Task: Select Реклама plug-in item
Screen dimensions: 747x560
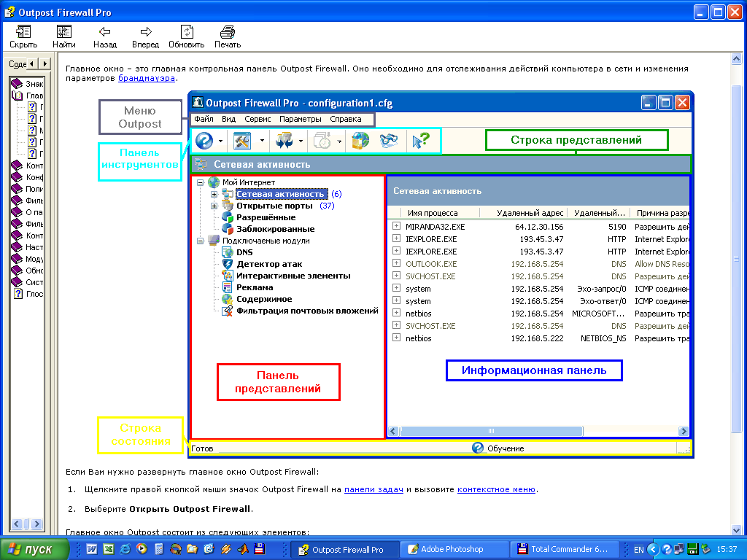Action: click(255, 287)
